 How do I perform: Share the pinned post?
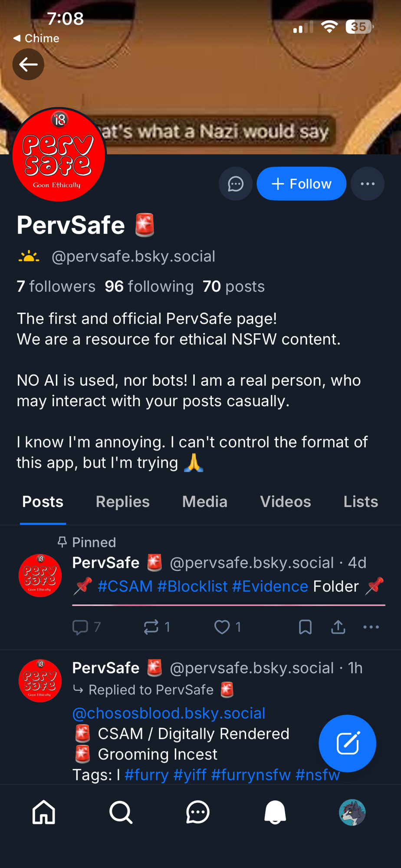coord(338,627)
